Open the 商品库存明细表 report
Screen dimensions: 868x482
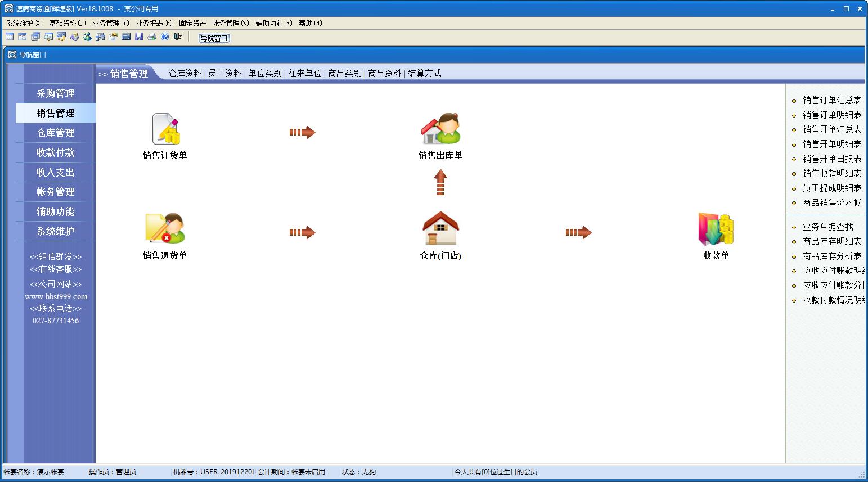click(x=832, y=241)
